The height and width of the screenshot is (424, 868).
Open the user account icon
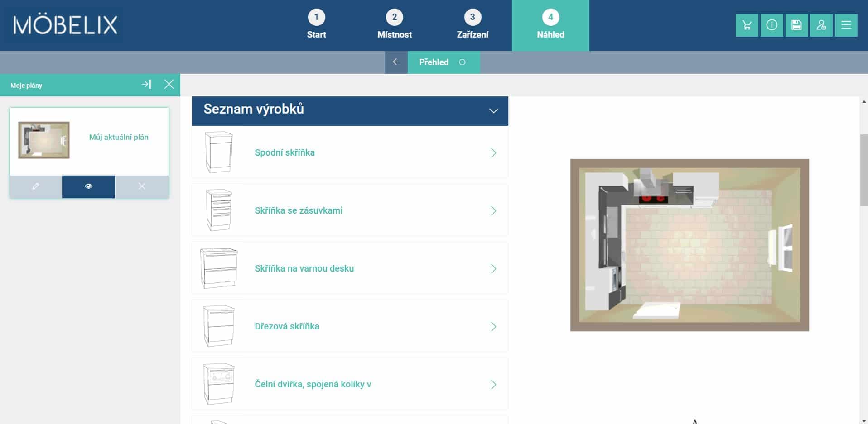(821, 25)
